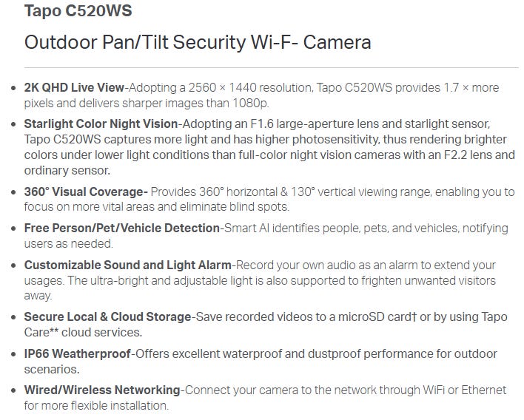Select the Wired/Wireless Networking label

click(x=101, y=390)
